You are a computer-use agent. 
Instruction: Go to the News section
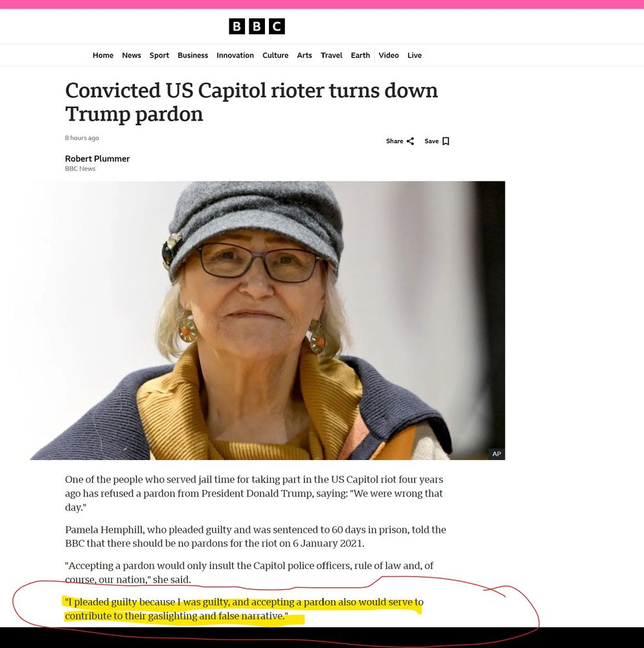pos(132,55)
